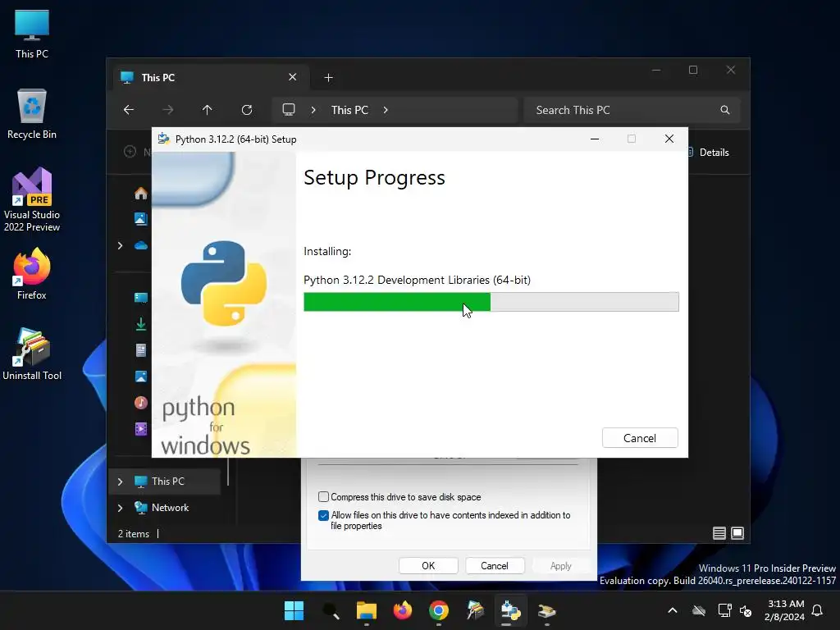This screenshot has height=630, width=840.
Task: Expand the Network tree node
Action: [x=120, y=508]
